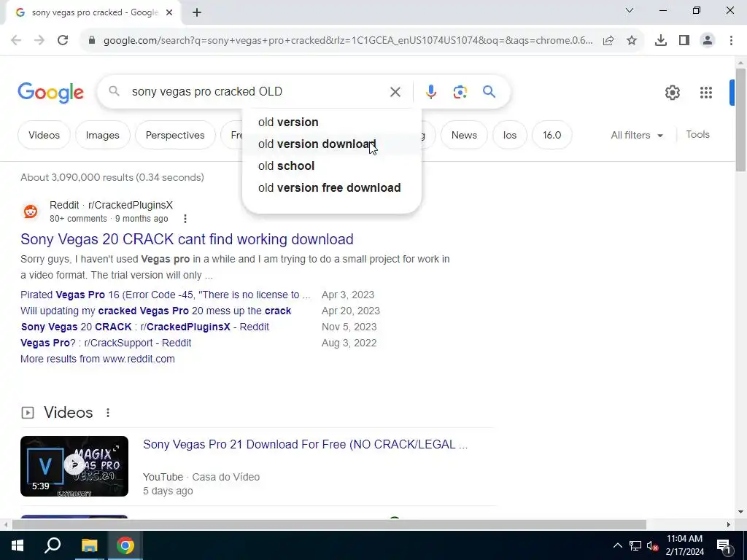Open 'Sony Vegas Pro 21 Download For Free' video
Viewport: 747px width, 560px height.
pos(305,444)
